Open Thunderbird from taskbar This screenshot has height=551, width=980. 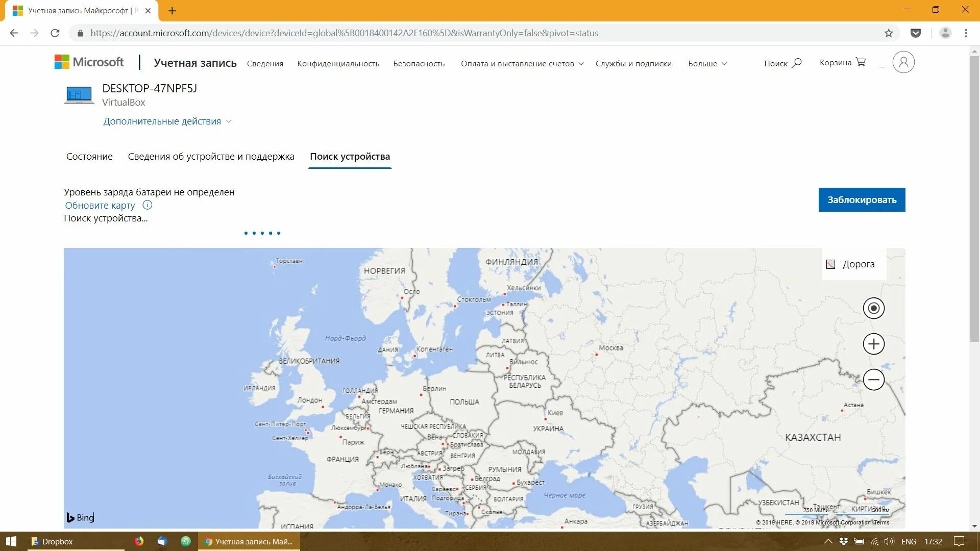pos(162,541)
